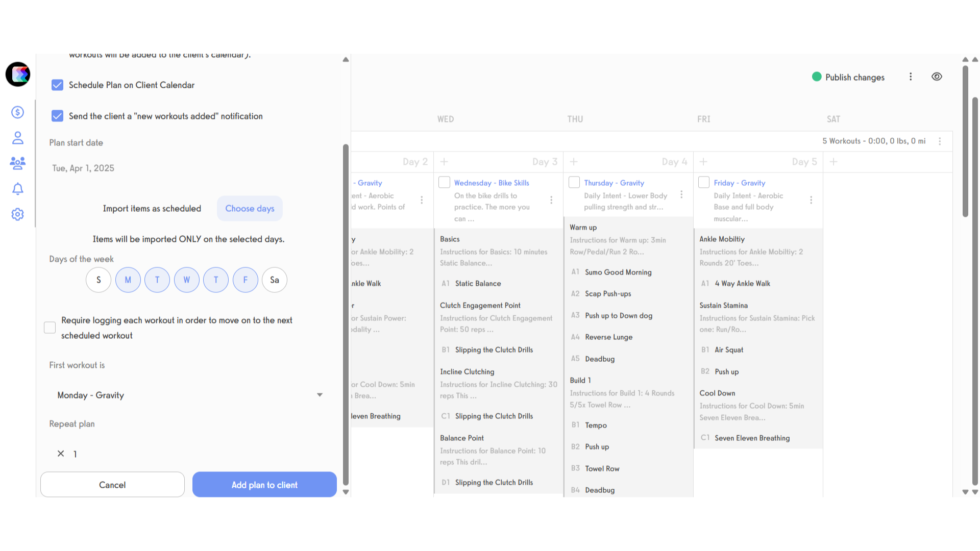The image size is (980, 551).
Task: Enable require logging each workout checkbox
Action: point(50,328)
